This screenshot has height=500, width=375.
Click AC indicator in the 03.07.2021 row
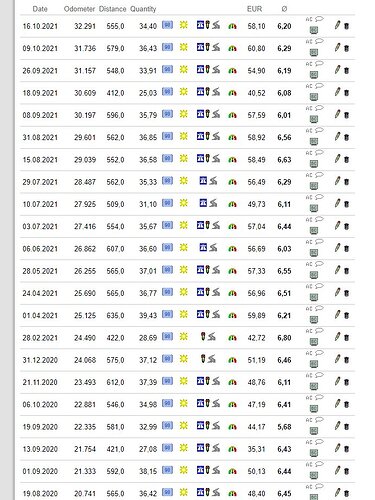point(309,220)
